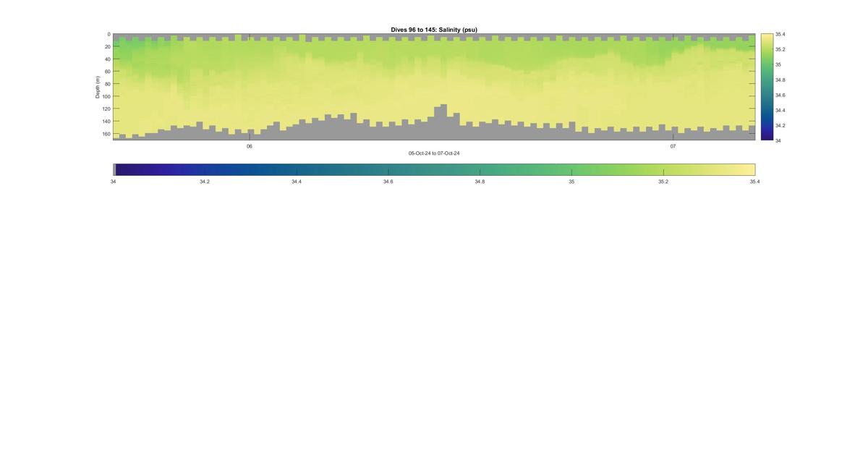Click depth axis tick label '100'
Image resolution: width=868 pixels, height=450 pixels.
(x=106, y=96)
